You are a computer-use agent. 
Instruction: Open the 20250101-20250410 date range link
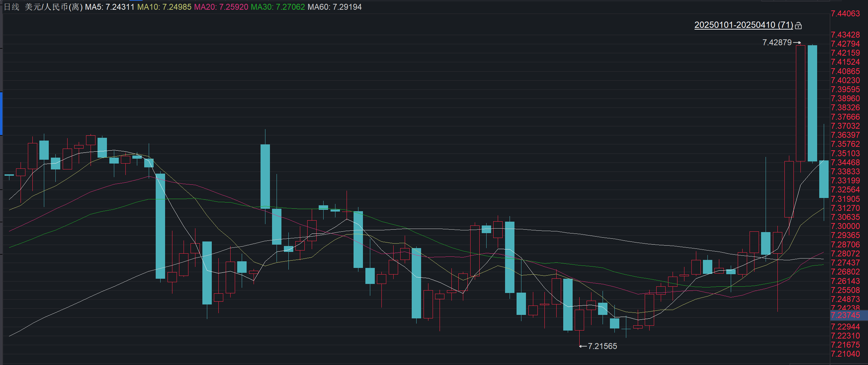tap(743, 25)
